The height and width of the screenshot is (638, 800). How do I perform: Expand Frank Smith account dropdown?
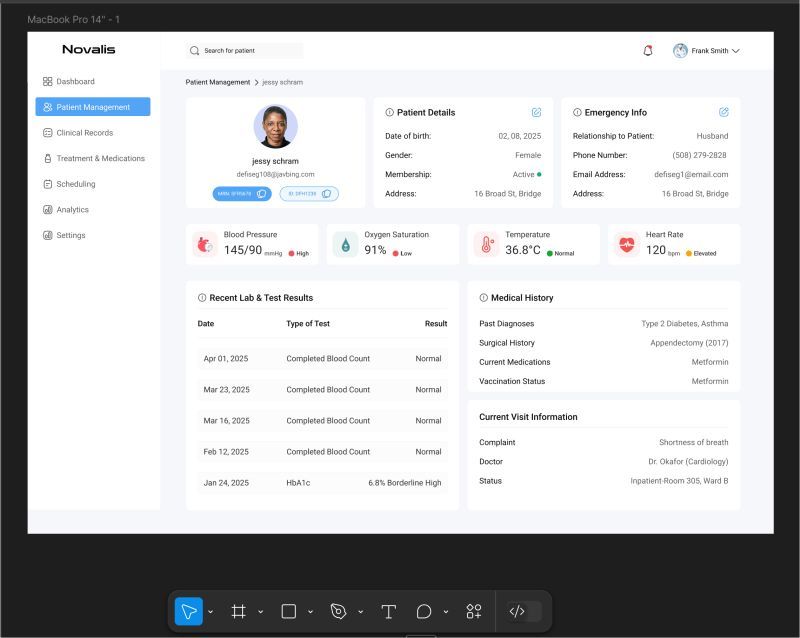coord(735,51)
